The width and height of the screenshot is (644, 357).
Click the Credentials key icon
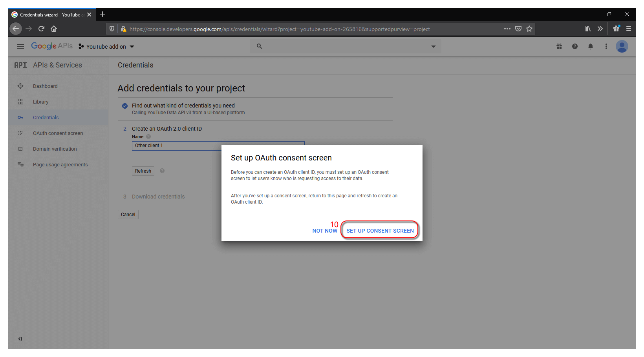[20, 117]
